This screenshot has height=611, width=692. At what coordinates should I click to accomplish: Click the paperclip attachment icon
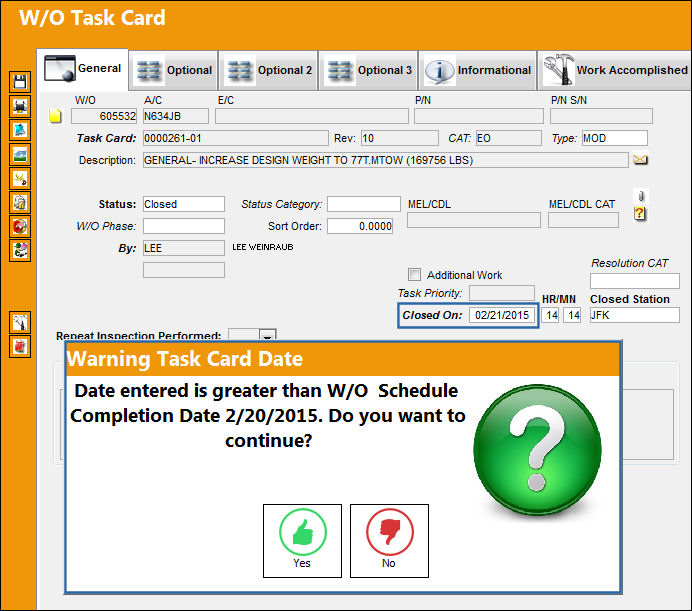(x=641, y=196)
